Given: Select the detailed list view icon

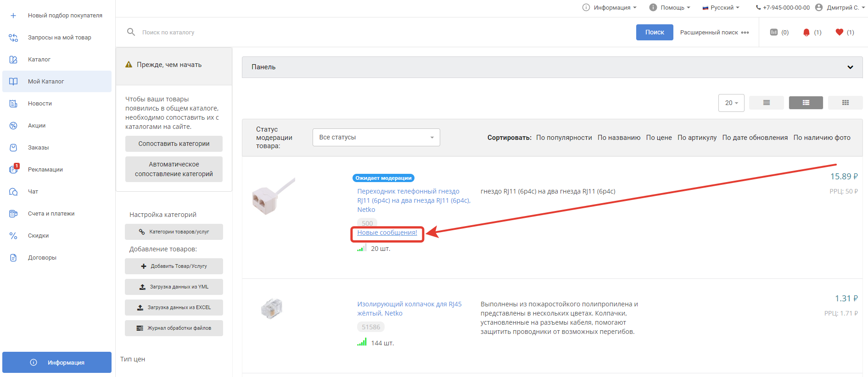Looking at the screenshot, I should click(x=806, y=103).
